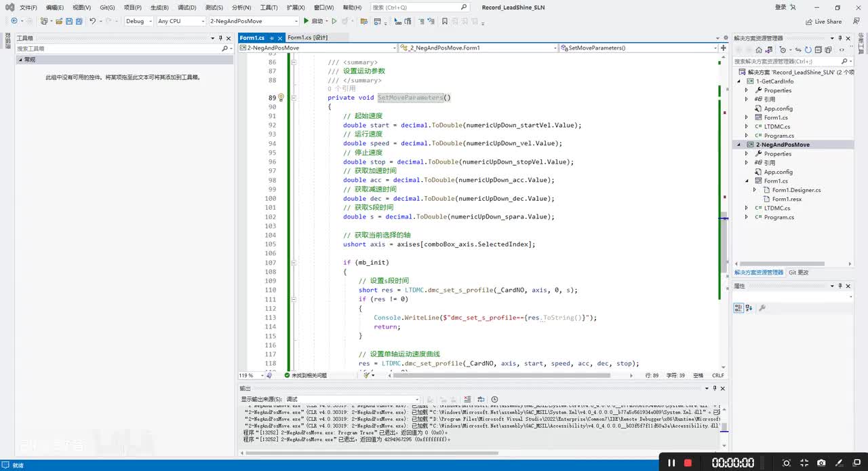Click the Undo arrow icon

93,21
